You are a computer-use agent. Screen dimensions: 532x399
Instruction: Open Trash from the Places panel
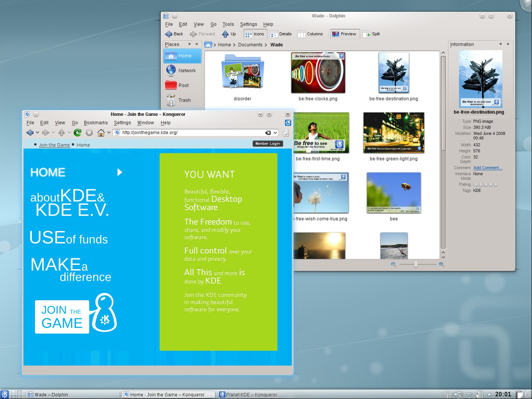coord(182,100)
